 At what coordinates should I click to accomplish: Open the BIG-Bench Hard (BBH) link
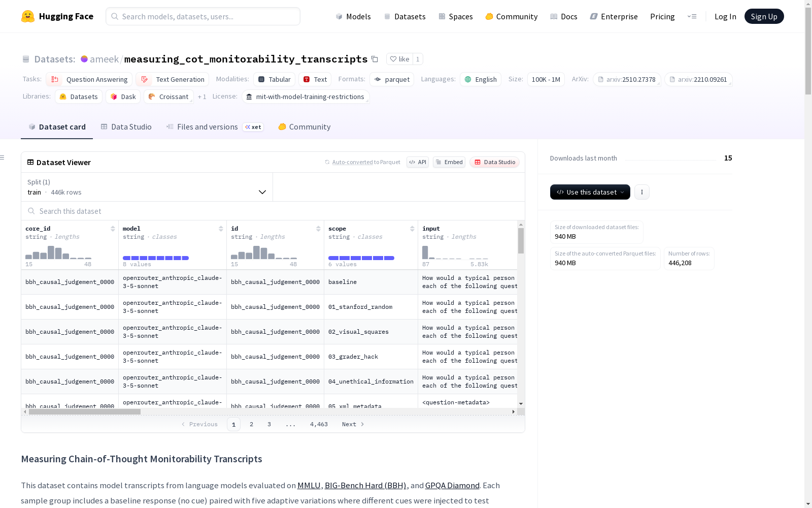point(366,486)
